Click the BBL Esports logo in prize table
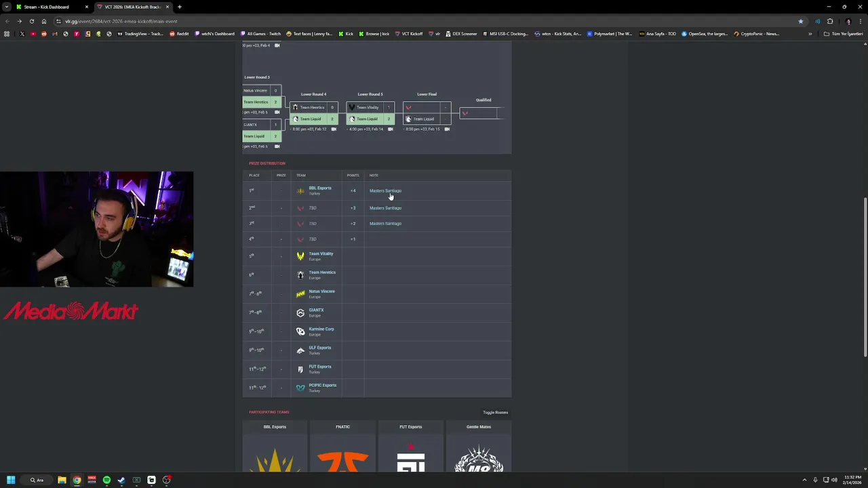Image resolution: width=868 pixels, height=488 pixels. (x=300, y=190)
